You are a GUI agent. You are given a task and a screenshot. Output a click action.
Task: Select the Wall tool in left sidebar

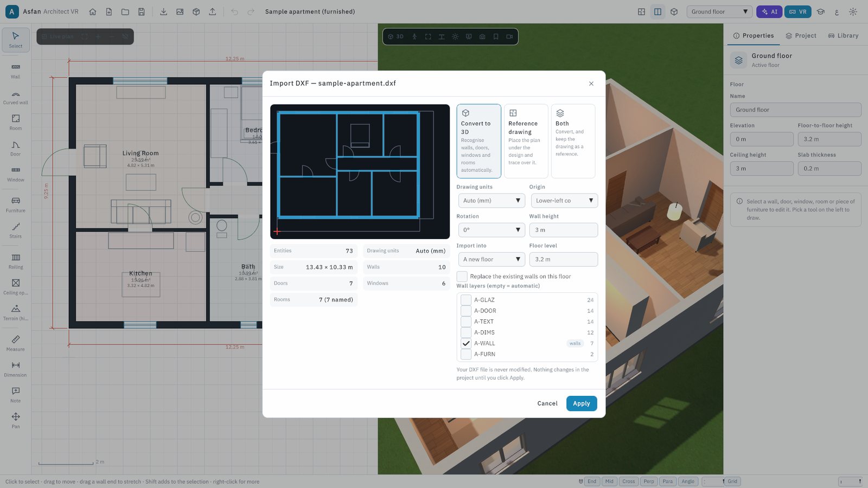pos(16,70)
